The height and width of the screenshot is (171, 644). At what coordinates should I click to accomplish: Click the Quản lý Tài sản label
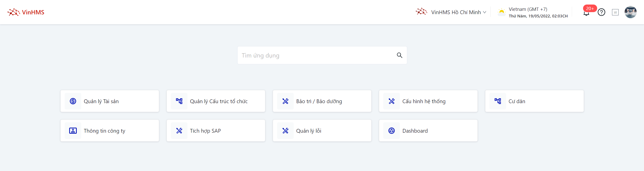point(101,101)
